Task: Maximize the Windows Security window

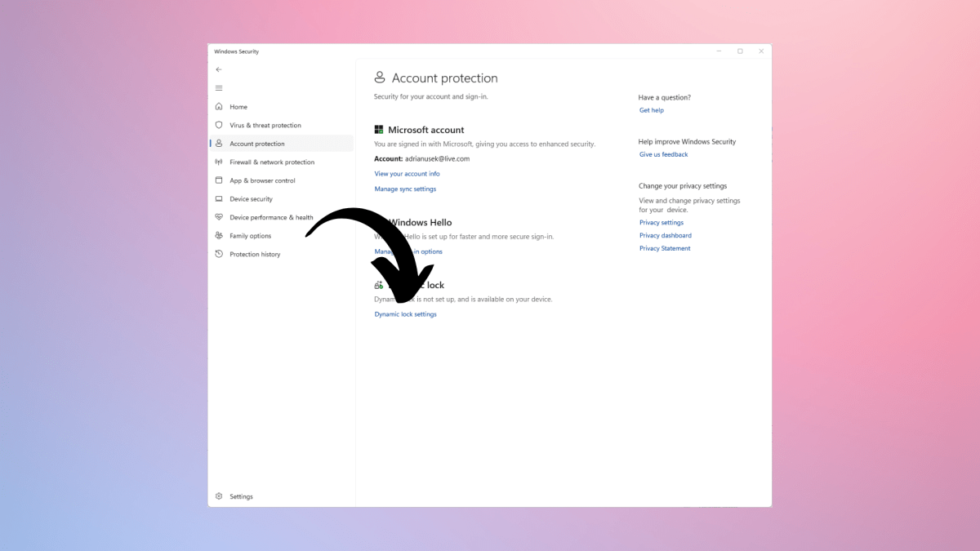Action: (740, 51)
